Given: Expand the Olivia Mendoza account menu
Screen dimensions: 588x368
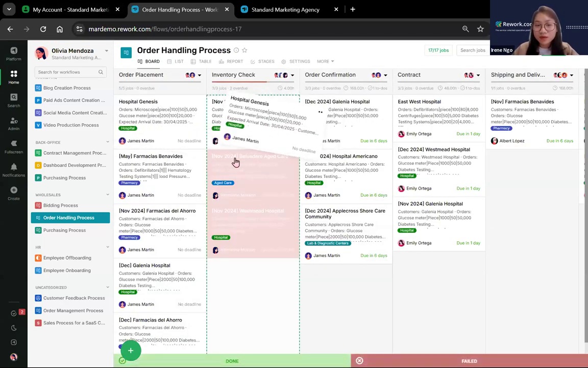Looking at the screenshot, I should click(x=107, y=51).
